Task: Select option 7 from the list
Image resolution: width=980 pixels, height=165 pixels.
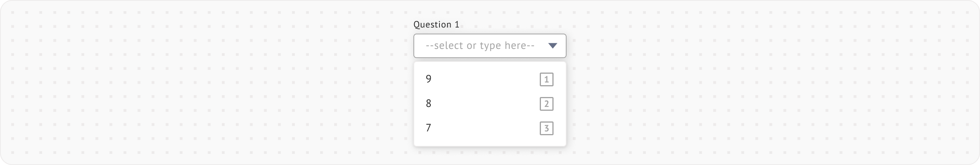Action: pos(429,128)
